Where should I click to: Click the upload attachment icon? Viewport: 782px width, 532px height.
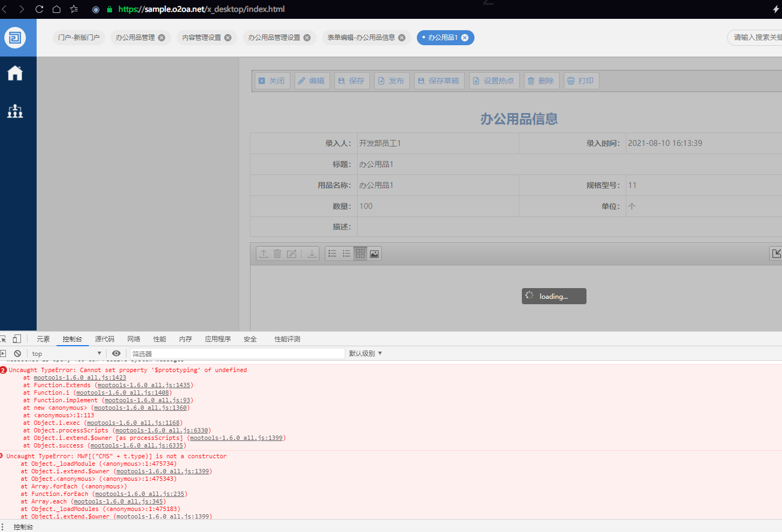pyautogui.click(x=263, y=254)
